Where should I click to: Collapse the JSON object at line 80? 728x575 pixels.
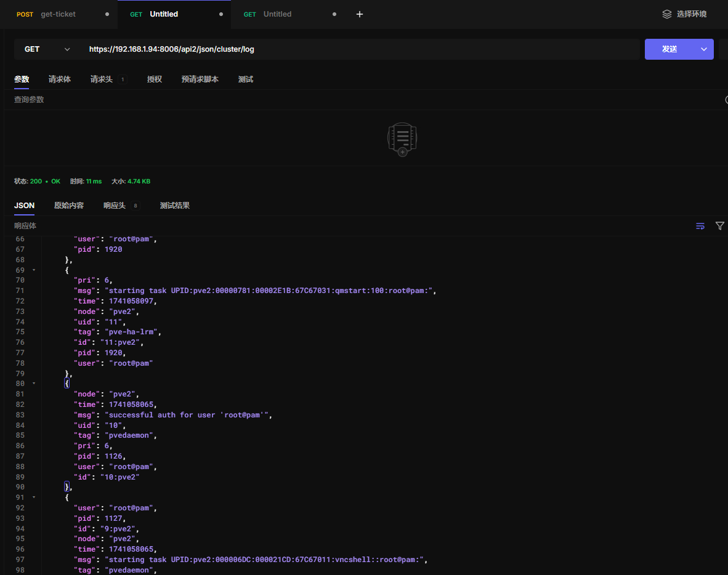tap(34, 384)
